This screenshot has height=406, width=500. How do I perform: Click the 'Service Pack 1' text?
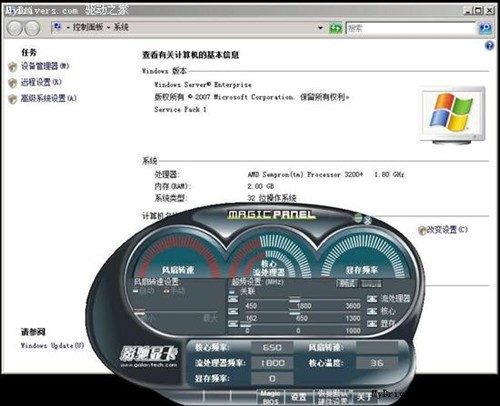click(180, 109)
